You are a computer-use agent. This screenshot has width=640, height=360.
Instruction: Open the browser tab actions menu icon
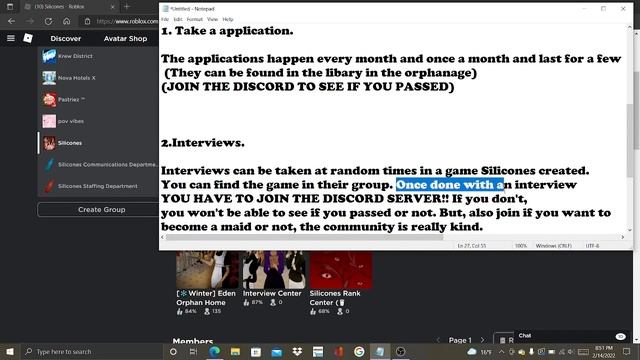(x=10, y=7)
